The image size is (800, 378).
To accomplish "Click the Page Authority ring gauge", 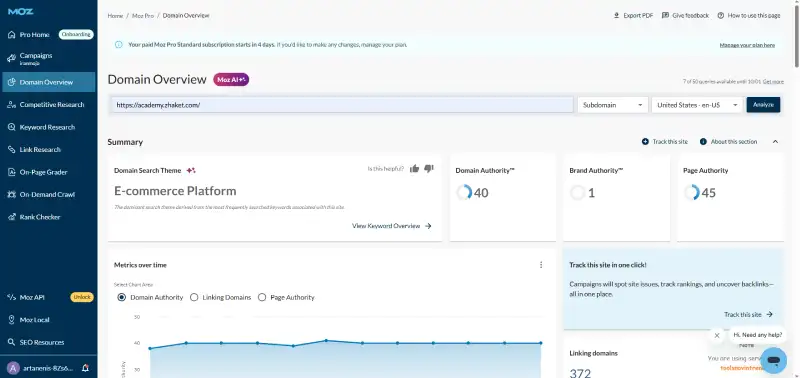I will [691, 193].
